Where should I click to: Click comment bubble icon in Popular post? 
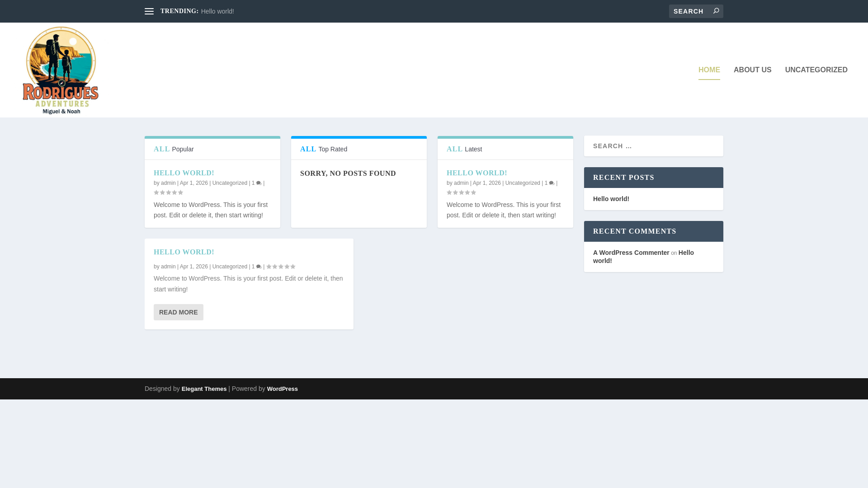(x=259, y=183)
